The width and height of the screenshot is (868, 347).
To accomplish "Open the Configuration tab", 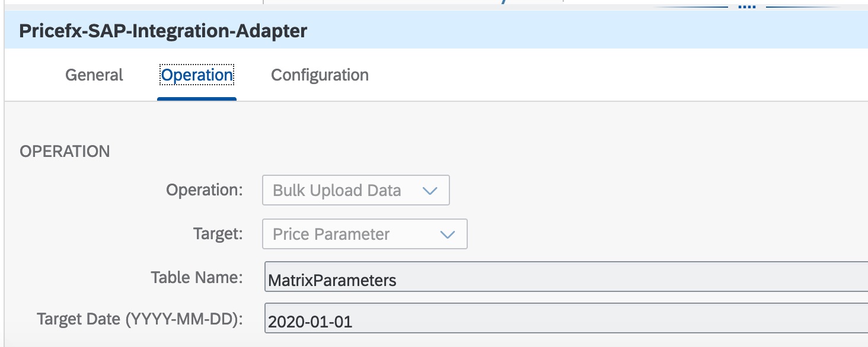I will pyautogui.click(x=320, y=75).
